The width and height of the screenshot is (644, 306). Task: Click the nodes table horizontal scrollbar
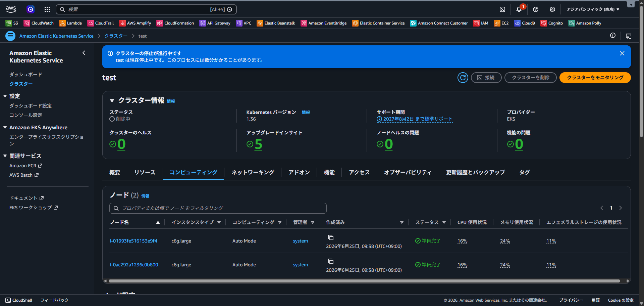coord(364,281)
